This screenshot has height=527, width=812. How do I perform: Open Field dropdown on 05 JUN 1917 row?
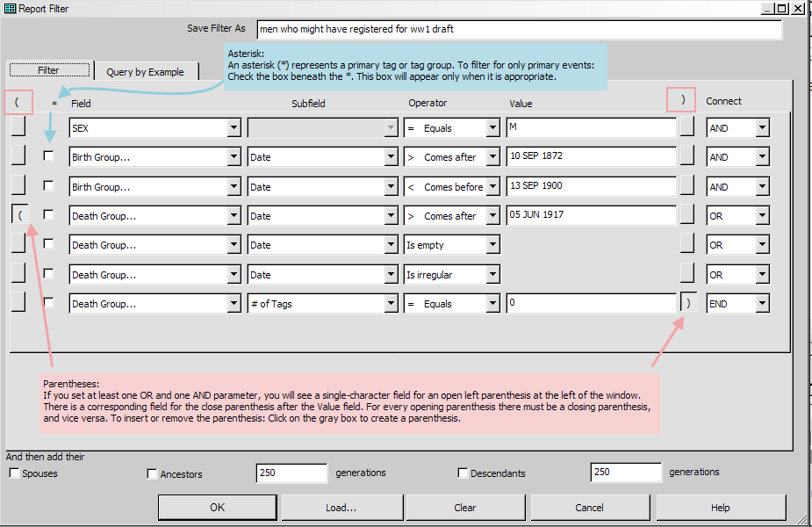pyautogui.click(x=234, y=215)
